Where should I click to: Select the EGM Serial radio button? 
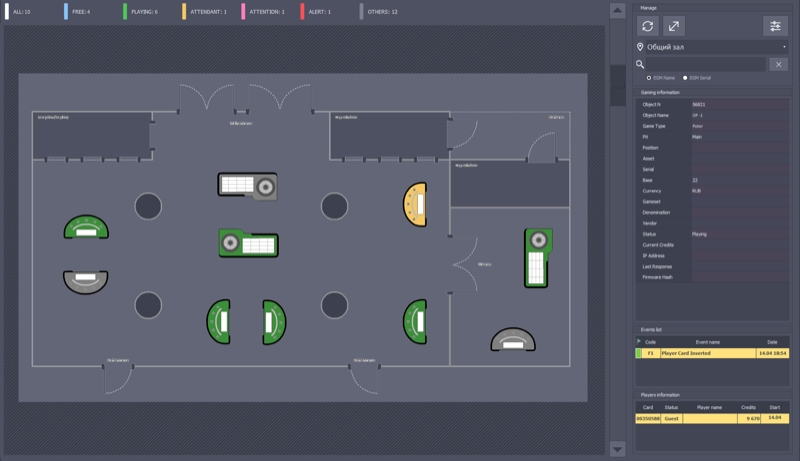[685, 78]
